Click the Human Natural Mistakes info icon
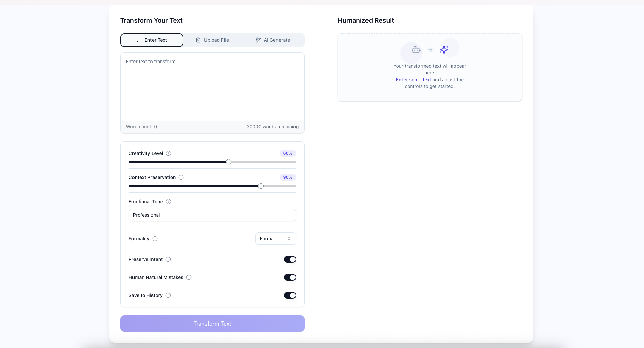This screenshot has height=348, width=644. click(x=189, y=277)
